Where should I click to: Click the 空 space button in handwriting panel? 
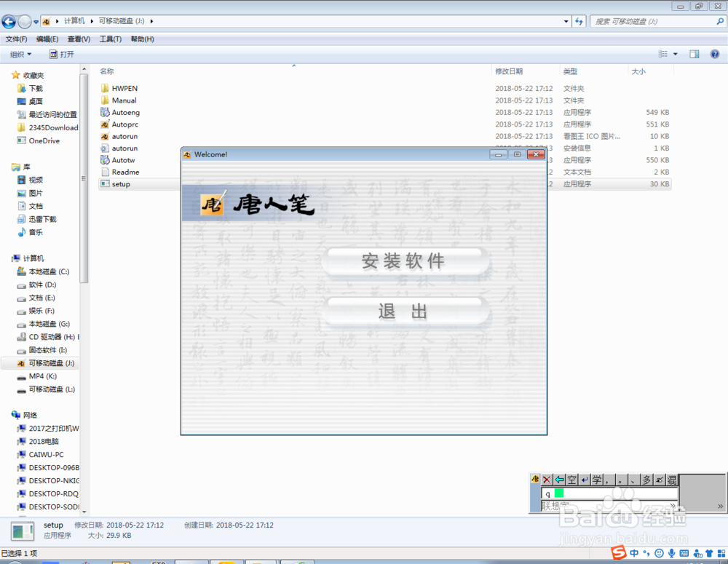click(x=572, y=480)
